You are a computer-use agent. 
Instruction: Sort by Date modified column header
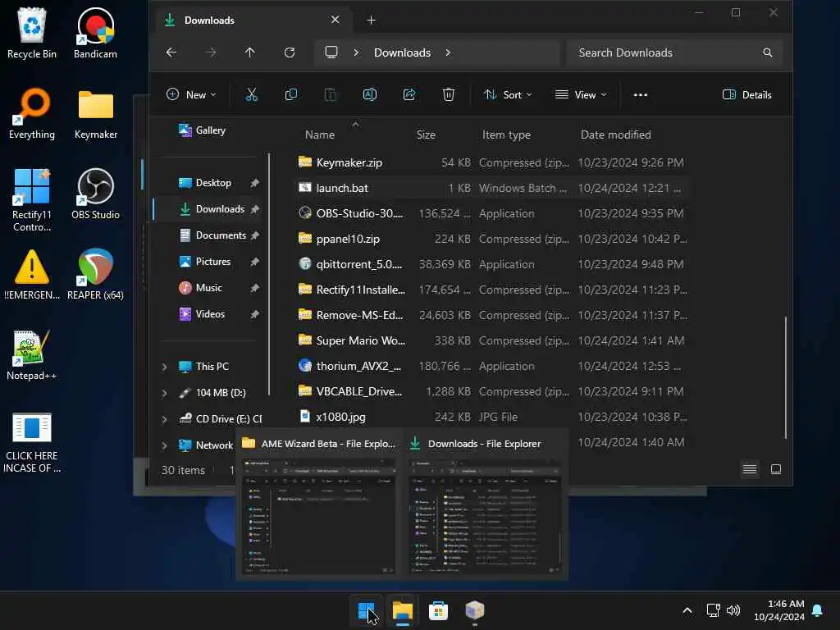[x=615, y=135]
